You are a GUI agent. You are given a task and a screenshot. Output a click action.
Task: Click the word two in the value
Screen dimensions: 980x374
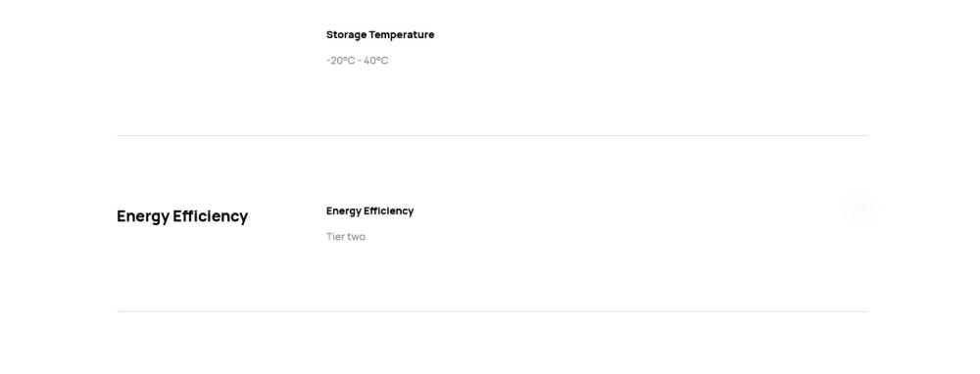(357, 237)
